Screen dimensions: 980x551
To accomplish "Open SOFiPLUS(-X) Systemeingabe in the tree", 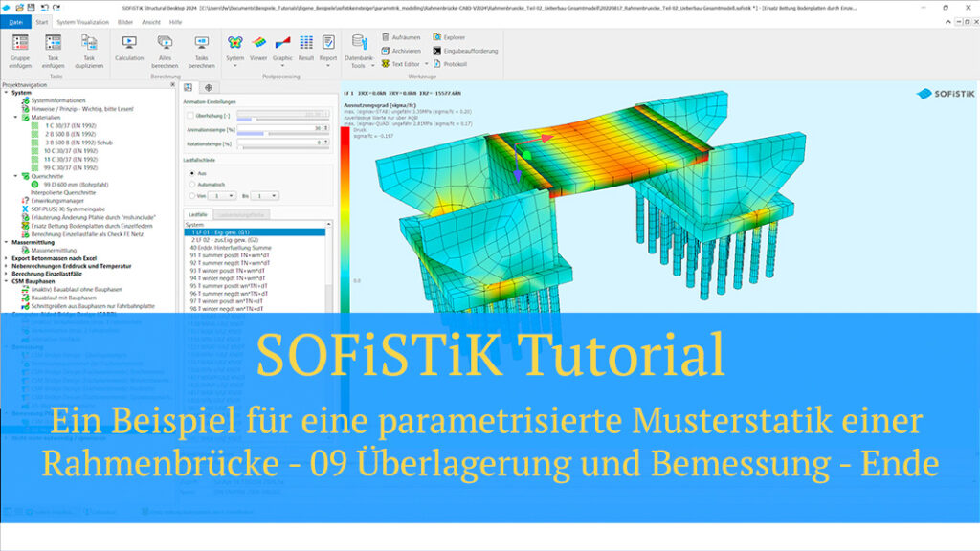I will (67, 209).
